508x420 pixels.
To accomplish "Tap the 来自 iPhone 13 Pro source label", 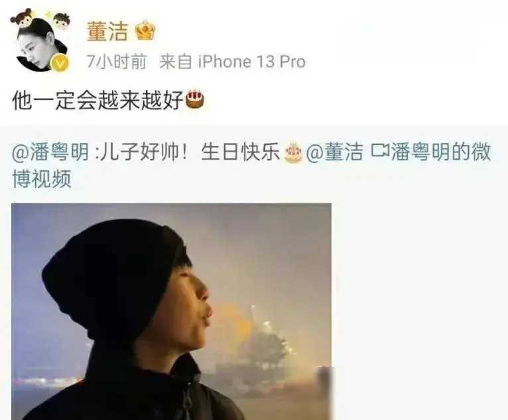I will click(232, 62).
